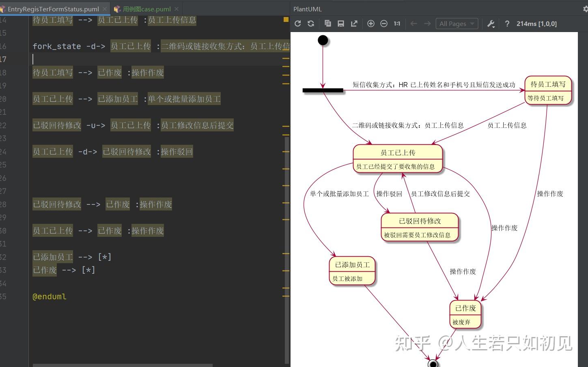Screen dimensions: 588x367
Task: Zoom out of the diagram preview
Action: click(383, 24)
